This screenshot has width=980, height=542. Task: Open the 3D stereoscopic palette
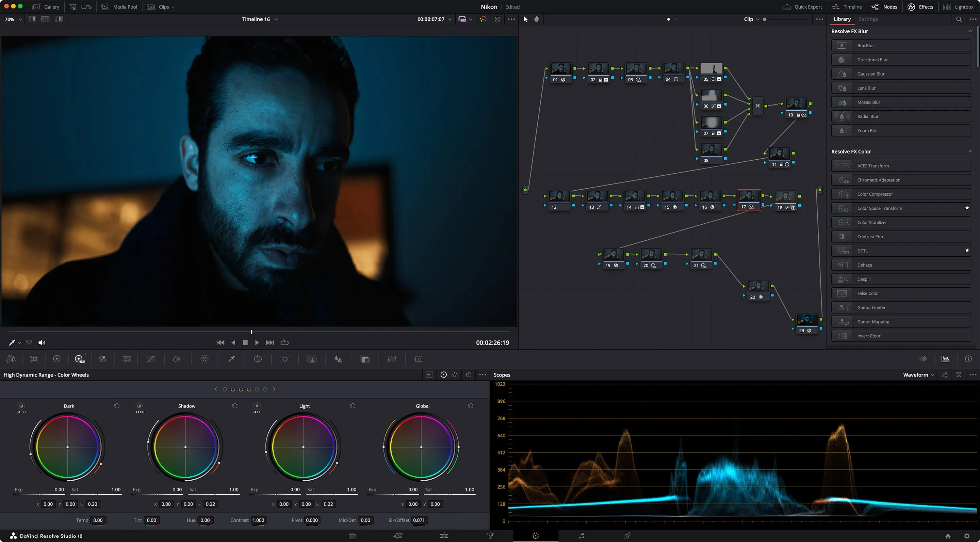(x=419, y=359)
